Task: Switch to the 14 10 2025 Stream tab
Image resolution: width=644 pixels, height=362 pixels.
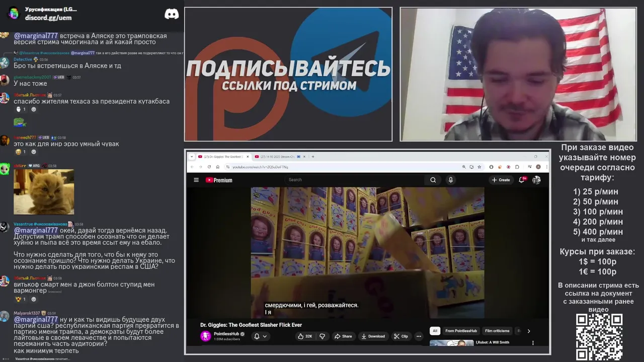Action: tap(280, 156)
